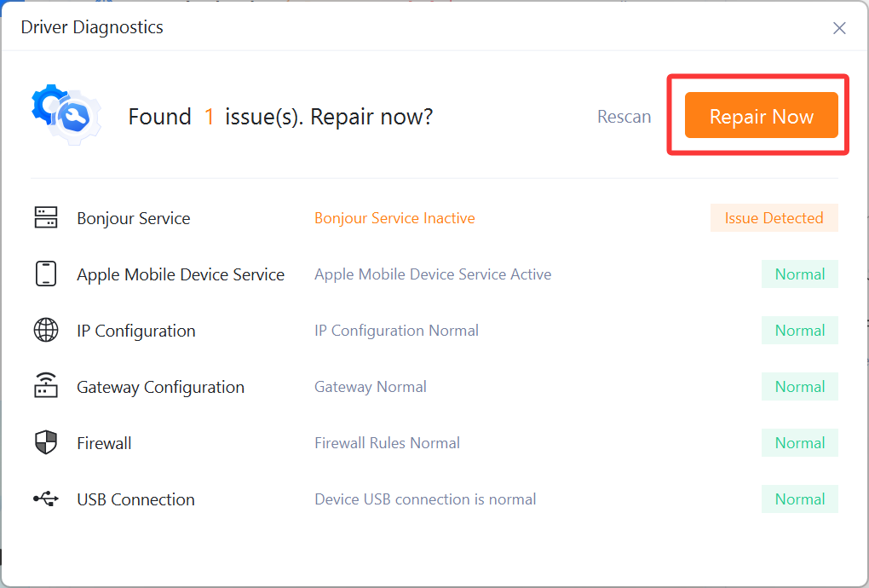Click the Rescan option
Screen dimensions: 869x588
(x=624, y=117)
